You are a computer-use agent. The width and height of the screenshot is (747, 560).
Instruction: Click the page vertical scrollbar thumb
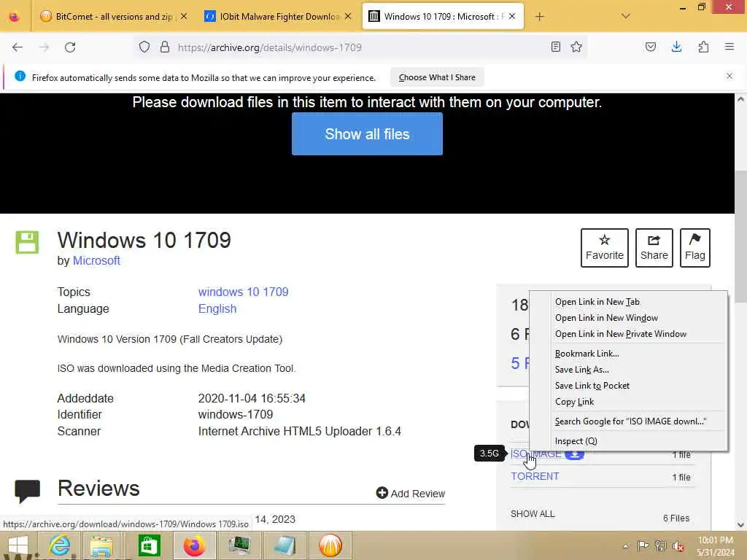click(x=740, y=236)
